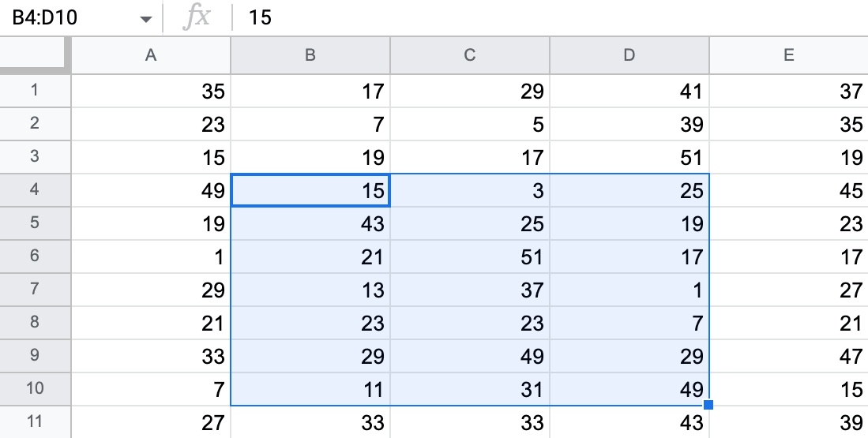
Task: Select column C header
Action: (469, 55)
